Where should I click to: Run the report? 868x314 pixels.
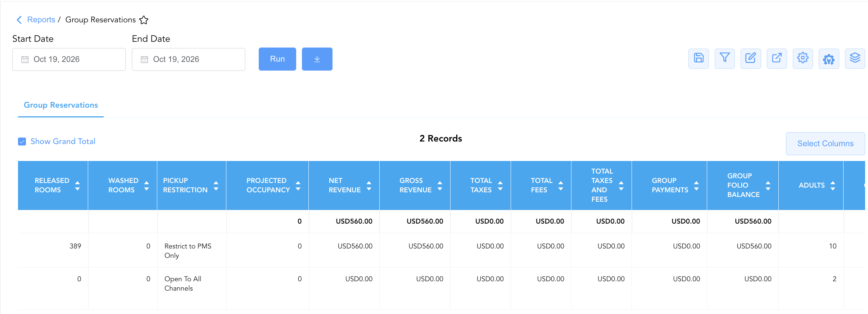[277, 59]
